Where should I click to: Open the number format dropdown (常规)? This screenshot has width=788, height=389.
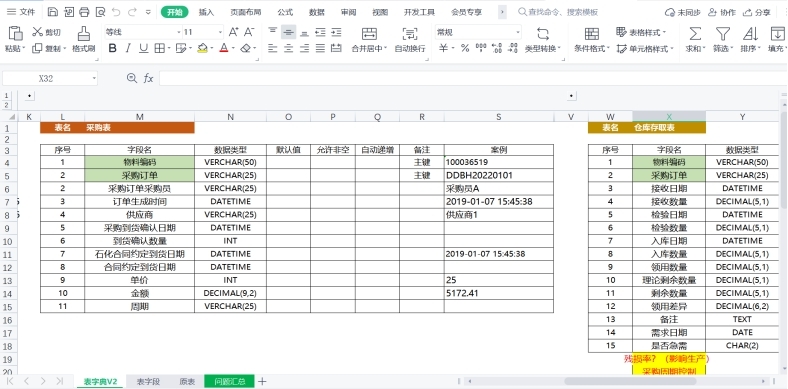point(518,32)
